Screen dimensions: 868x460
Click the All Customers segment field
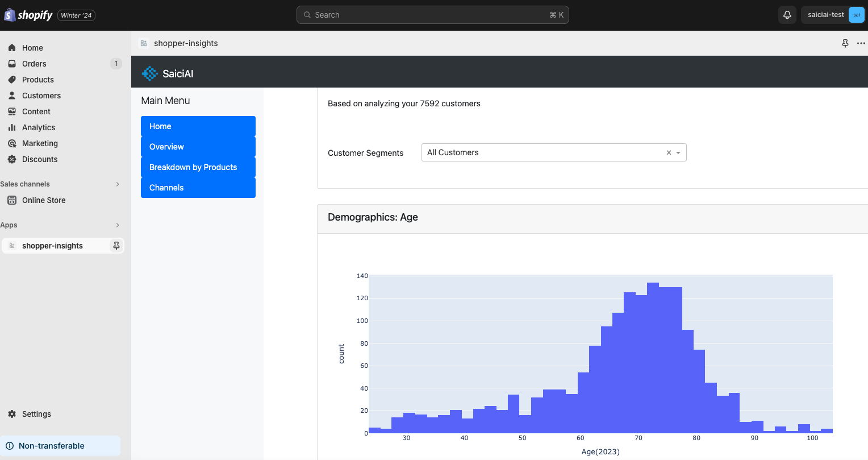coord(554,152)
